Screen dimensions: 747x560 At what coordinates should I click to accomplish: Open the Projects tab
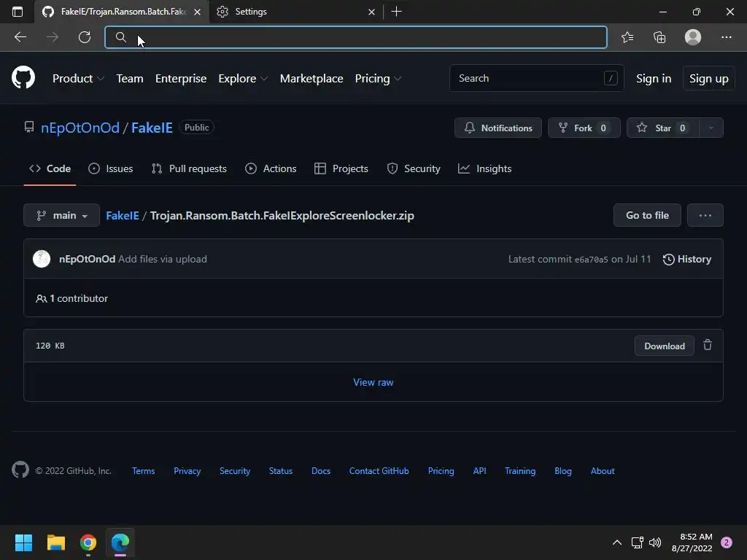(341, 168)
